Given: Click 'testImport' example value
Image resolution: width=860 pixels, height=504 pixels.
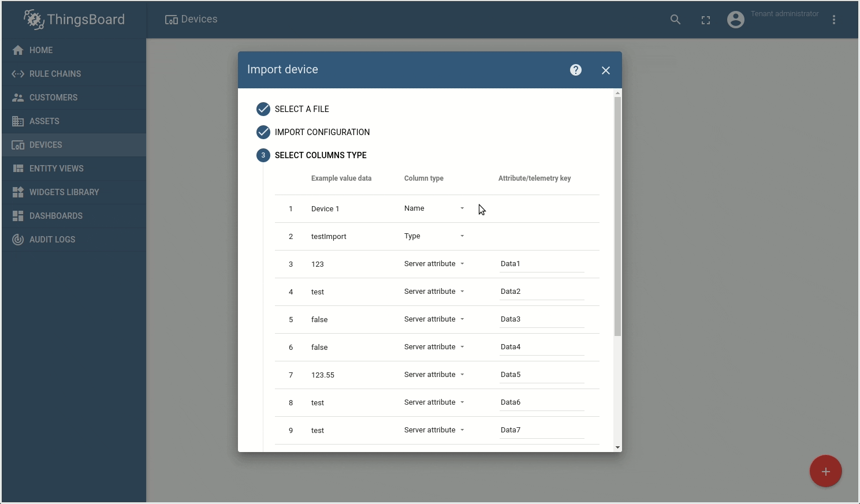Looking at the screenshot, I should [x=329, y=237].
